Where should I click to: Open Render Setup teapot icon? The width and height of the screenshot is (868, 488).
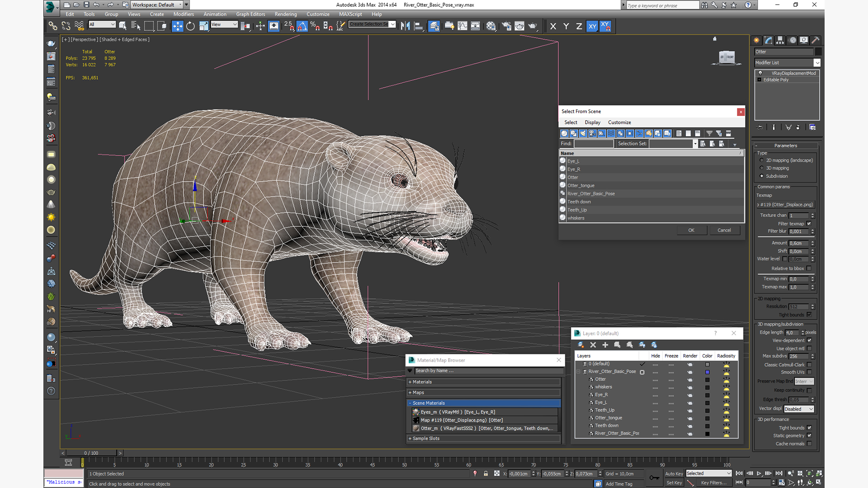(x=506, y=26)
